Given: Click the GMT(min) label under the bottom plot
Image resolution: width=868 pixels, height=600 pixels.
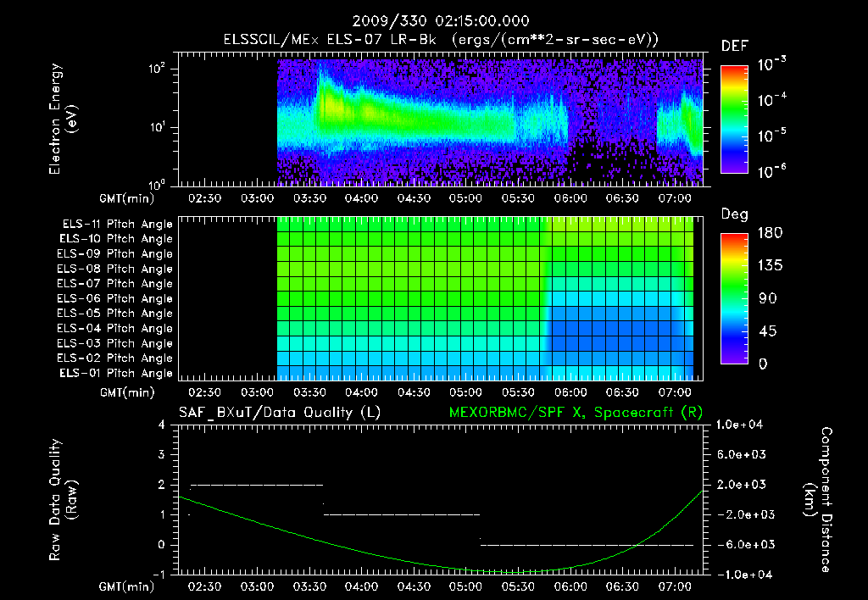Looking at the screenshot, I should (127, 586).
